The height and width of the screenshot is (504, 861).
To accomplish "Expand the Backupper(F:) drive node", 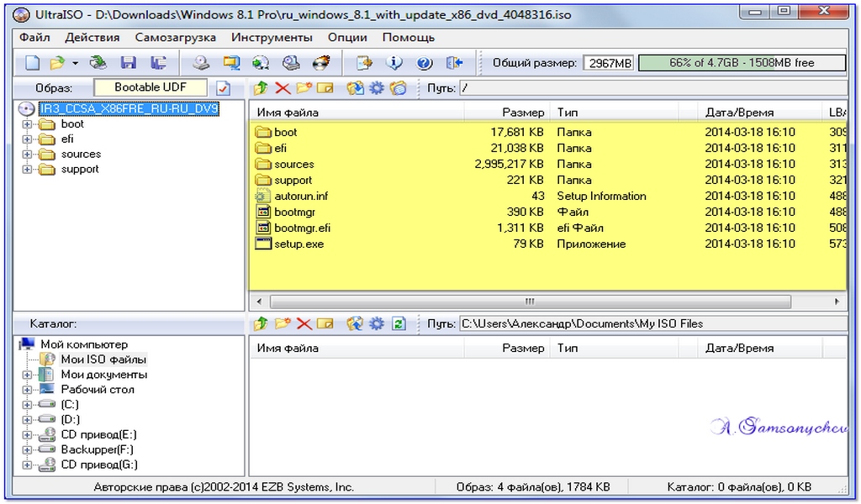I will click(27, 449).
